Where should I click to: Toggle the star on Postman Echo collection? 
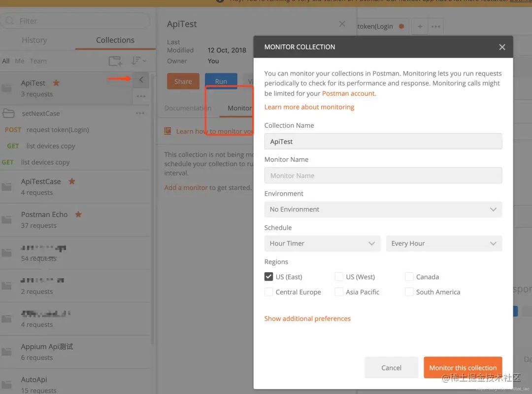[x=78, y=214]
